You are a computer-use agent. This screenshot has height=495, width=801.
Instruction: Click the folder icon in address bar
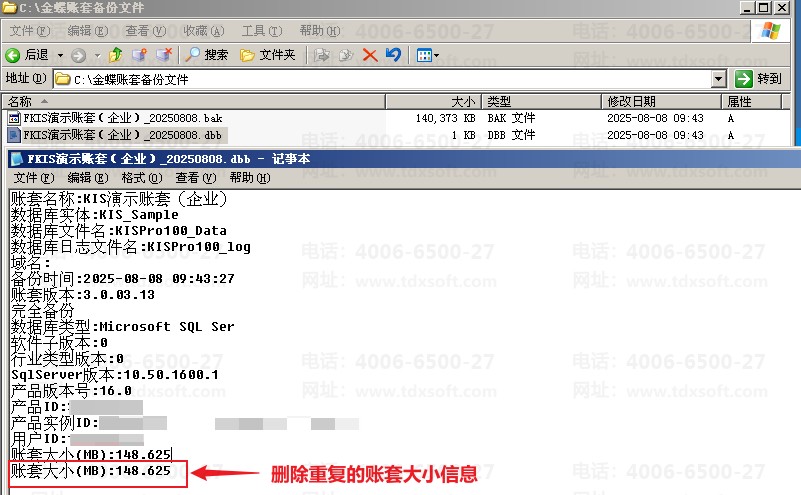click(63, 79)
